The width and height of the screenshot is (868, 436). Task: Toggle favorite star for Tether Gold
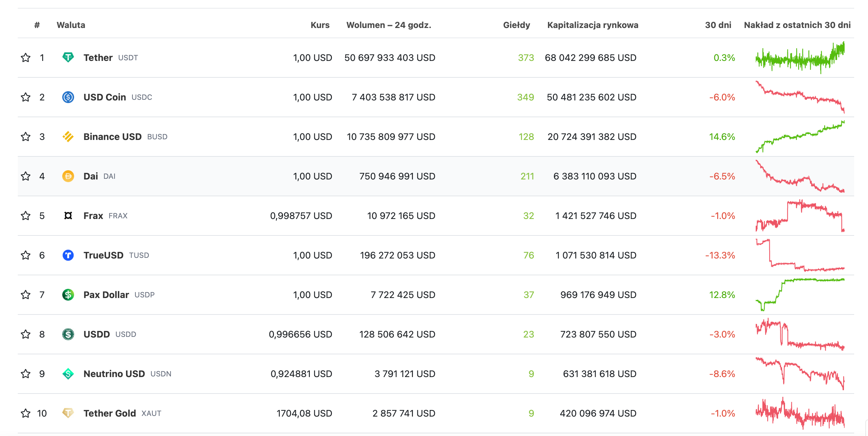[26, 413]
